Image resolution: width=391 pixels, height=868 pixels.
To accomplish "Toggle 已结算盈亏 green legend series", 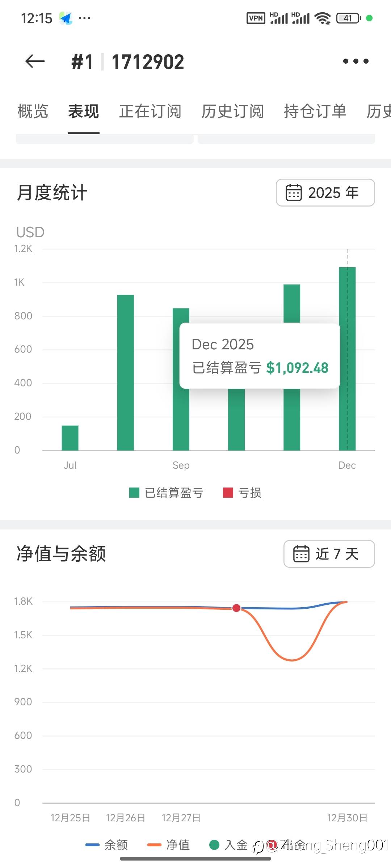I will 167,493.
